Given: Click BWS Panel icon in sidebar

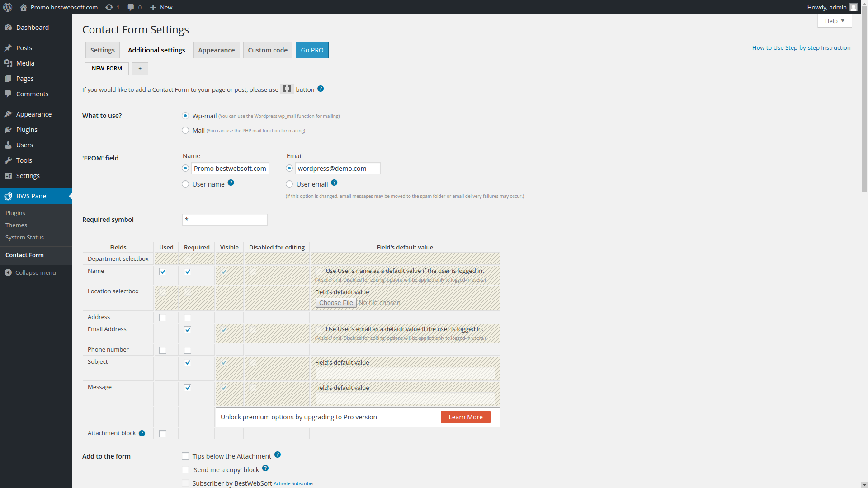Looking at the screenshot, I should click(8, 196).
